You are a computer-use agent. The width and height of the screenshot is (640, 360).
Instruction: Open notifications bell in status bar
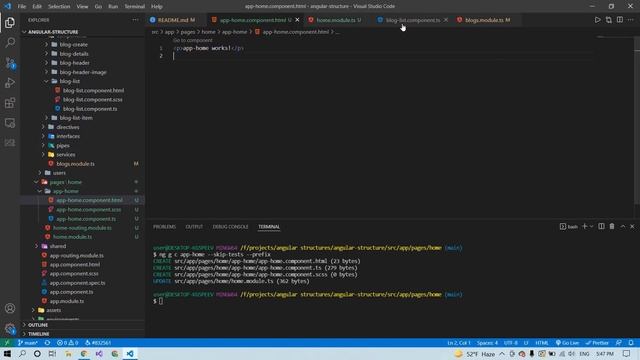tap(631, 342)
